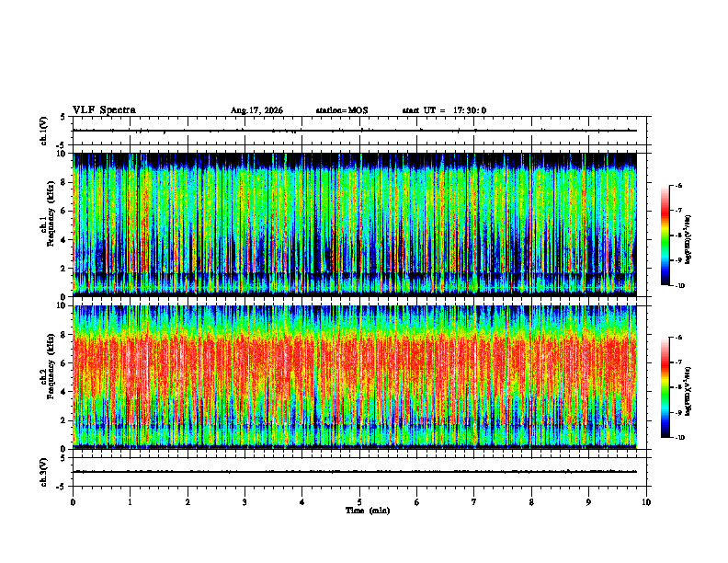Click the ch.1 spectrogram plot area
728x563 pixels.
pyautogui.click(x=355, y=224)
